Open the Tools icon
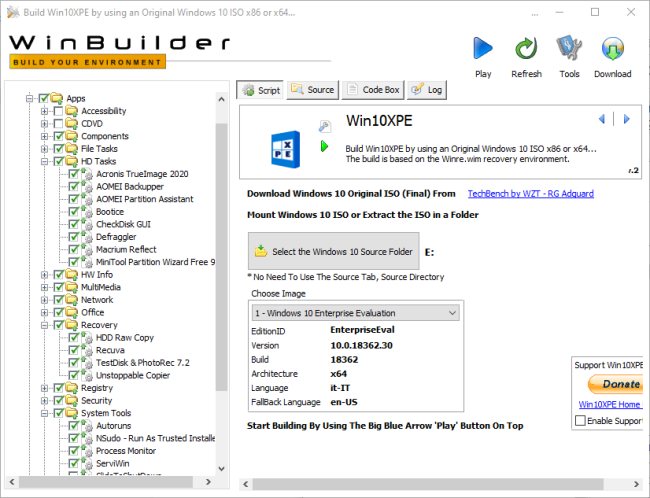 pos(569,48)
